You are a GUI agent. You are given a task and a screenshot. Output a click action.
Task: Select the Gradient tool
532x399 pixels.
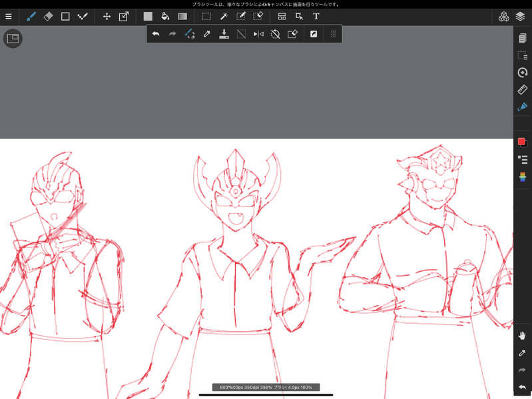[182, 16]
